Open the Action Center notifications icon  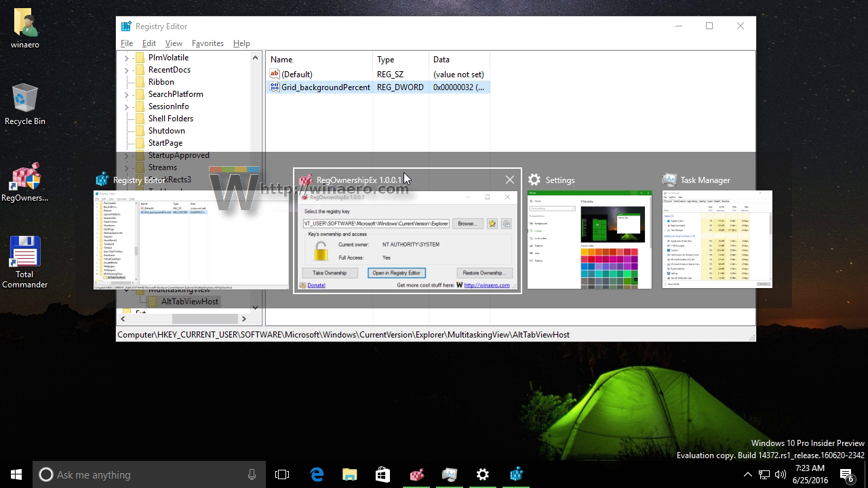pos(848,474)
